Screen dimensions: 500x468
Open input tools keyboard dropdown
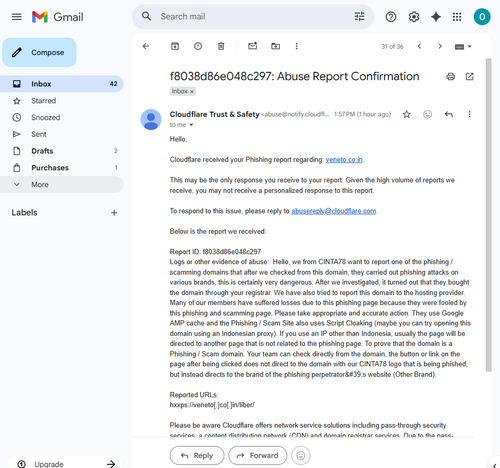coord(463,46)
